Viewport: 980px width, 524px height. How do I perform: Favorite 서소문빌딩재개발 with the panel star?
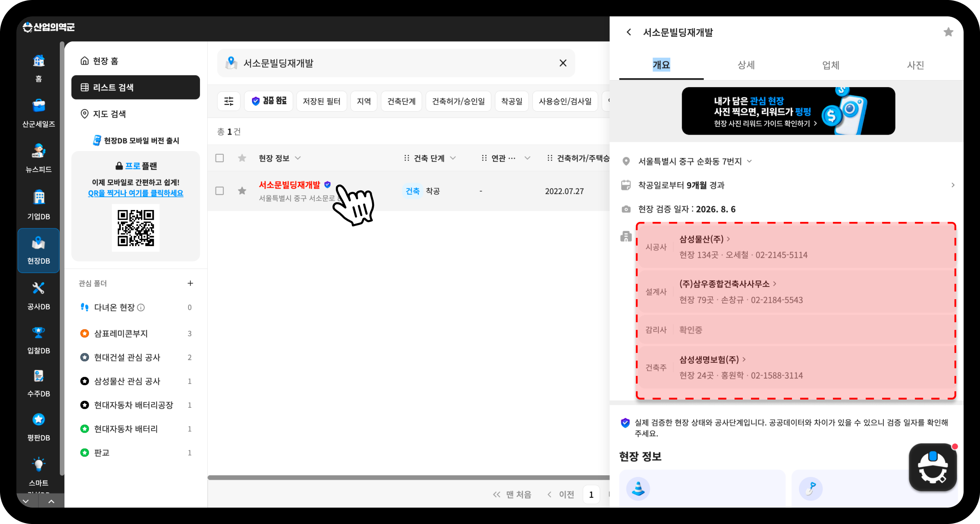coord(948,32)
